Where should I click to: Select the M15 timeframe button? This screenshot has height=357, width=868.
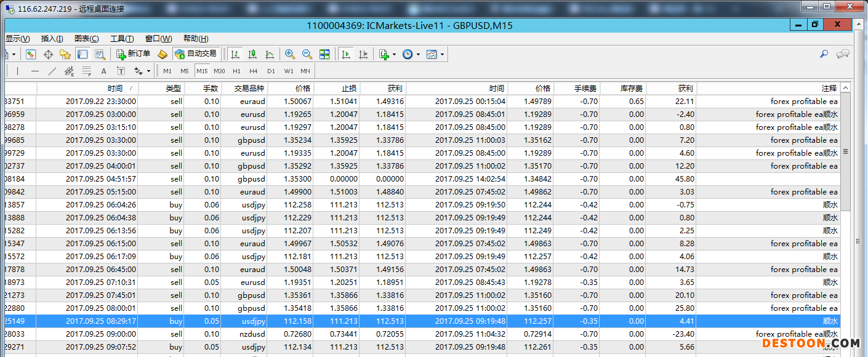click(202, 71)
